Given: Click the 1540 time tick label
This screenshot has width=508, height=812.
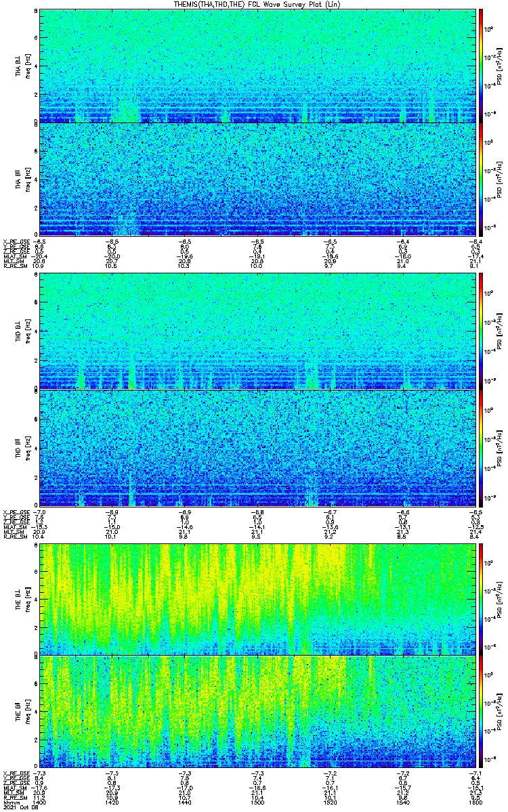Looking at the screenshot, I should (x=402, y=801).
